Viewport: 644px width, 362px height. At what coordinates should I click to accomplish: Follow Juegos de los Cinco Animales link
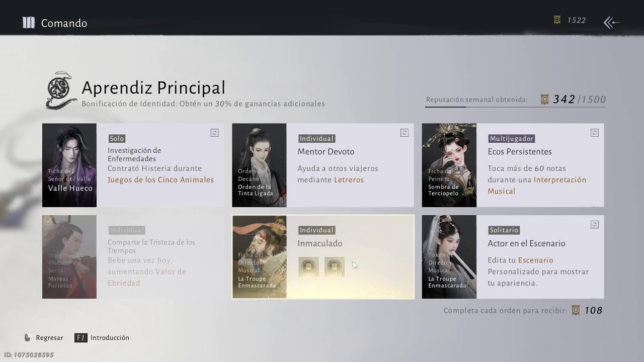[x=160, y=180]
